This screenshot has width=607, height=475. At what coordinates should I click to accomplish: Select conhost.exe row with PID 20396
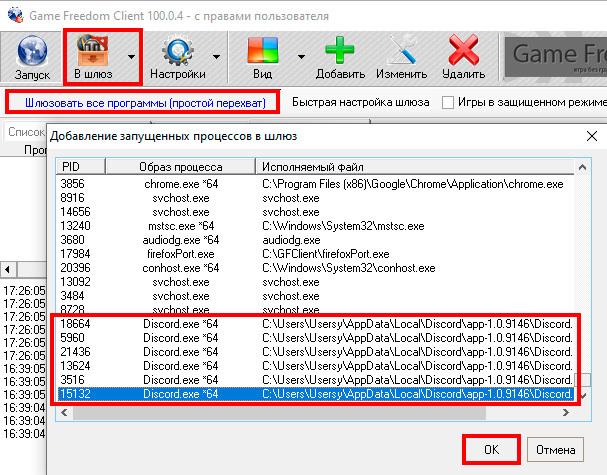click(x=316, y=268)
